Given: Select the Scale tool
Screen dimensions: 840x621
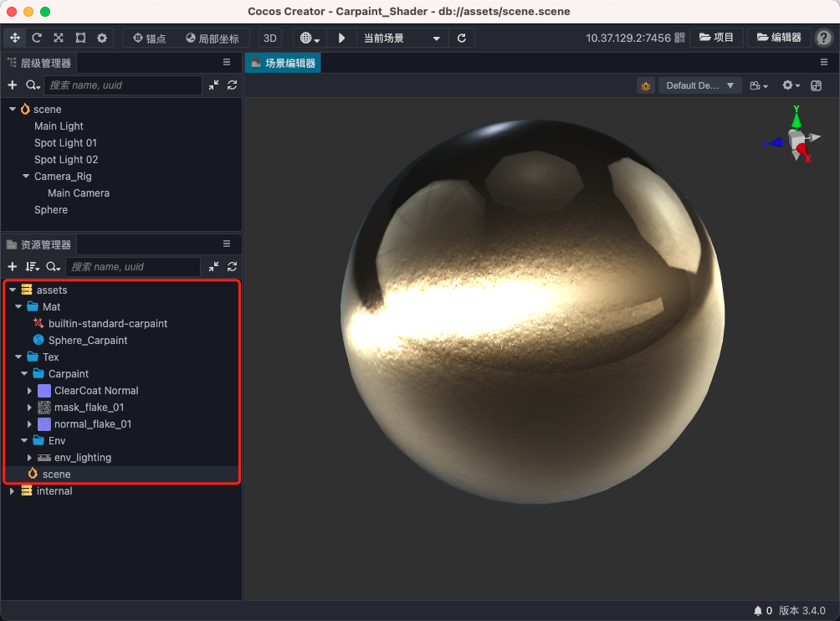Looking at the screenshot, I should (58, 38).
